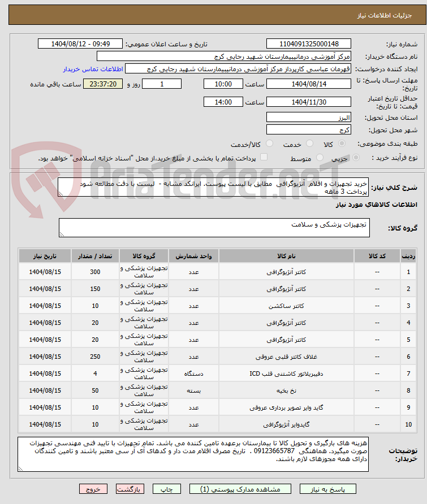Click quantity 250 in row 6

95,357
